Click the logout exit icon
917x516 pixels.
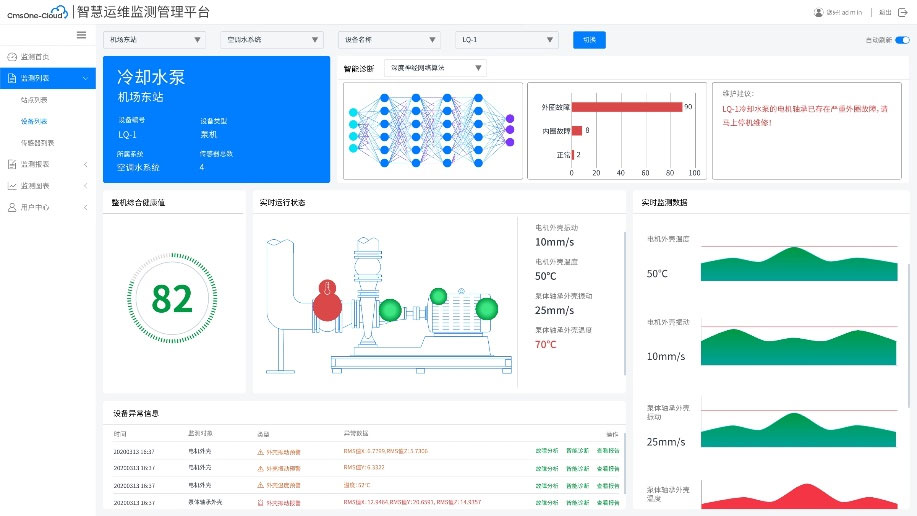pyautogui.click(x=902, y=12)
